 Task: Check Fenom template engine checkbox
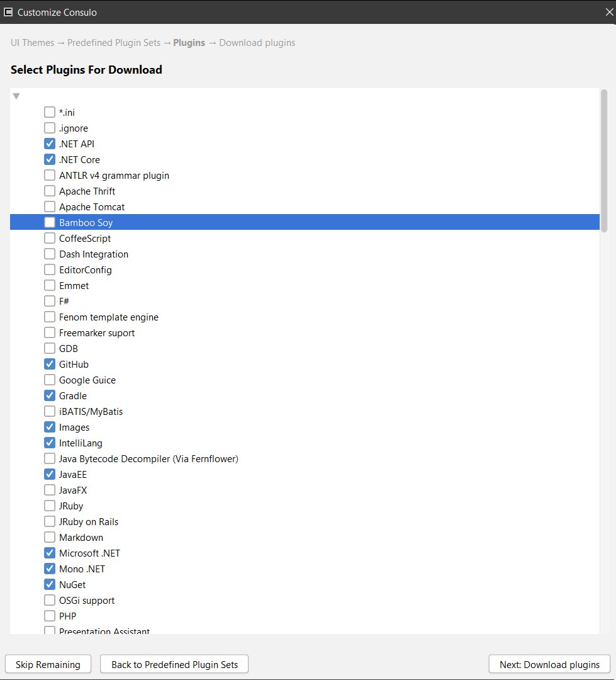point(50,317)
